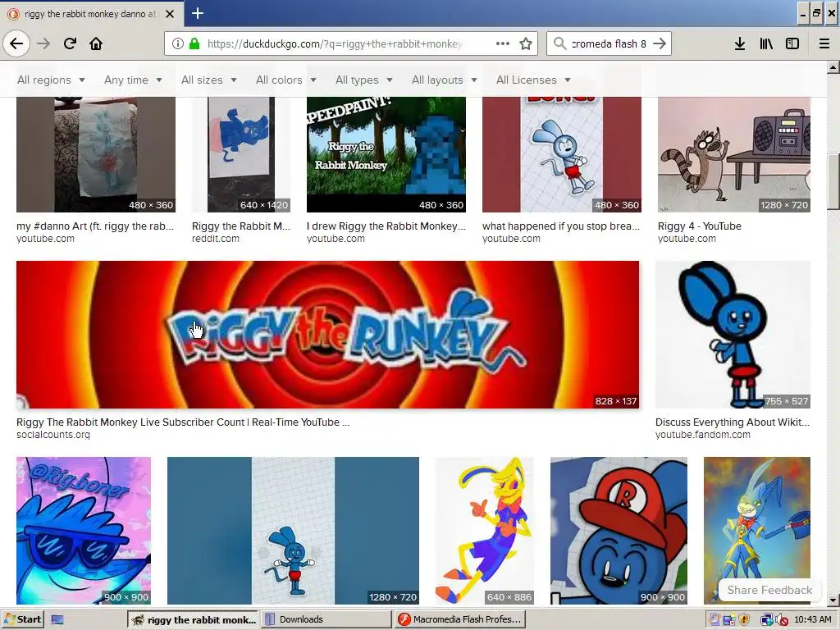Open the Riggy the Runkey banner image

tap(327, 335)
